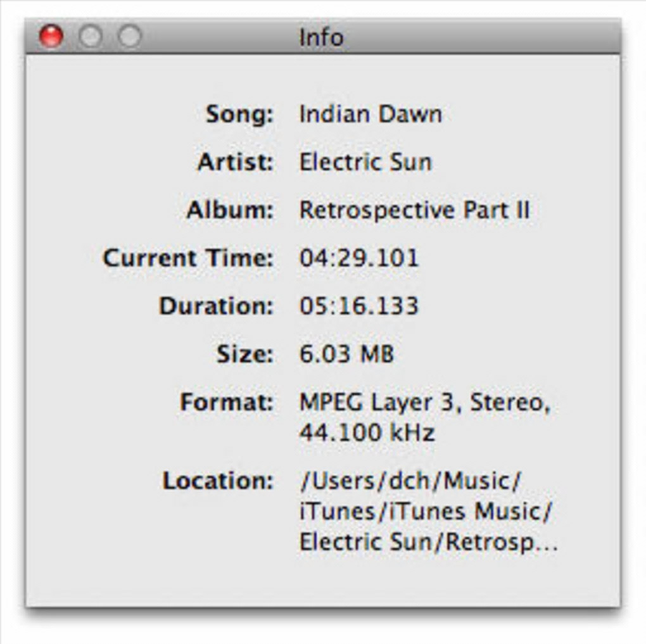646x644 pixels.
Task: Click the Album: label
Action: coord(230,210)
